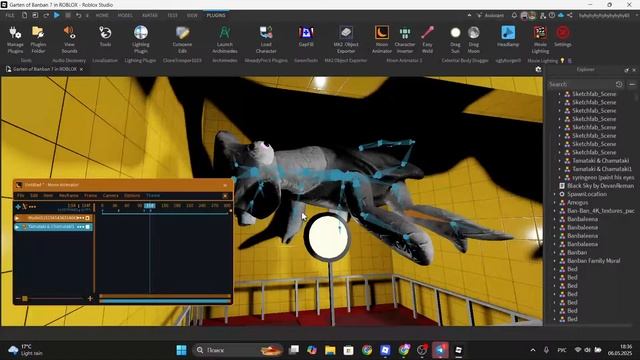Click the Undo arrow in top toolbar

[x=78, y=15]
